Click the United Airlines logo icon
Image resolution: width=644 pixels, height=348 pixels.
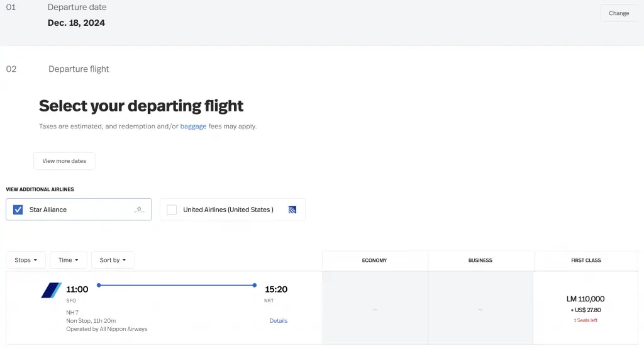coord(292,210)
